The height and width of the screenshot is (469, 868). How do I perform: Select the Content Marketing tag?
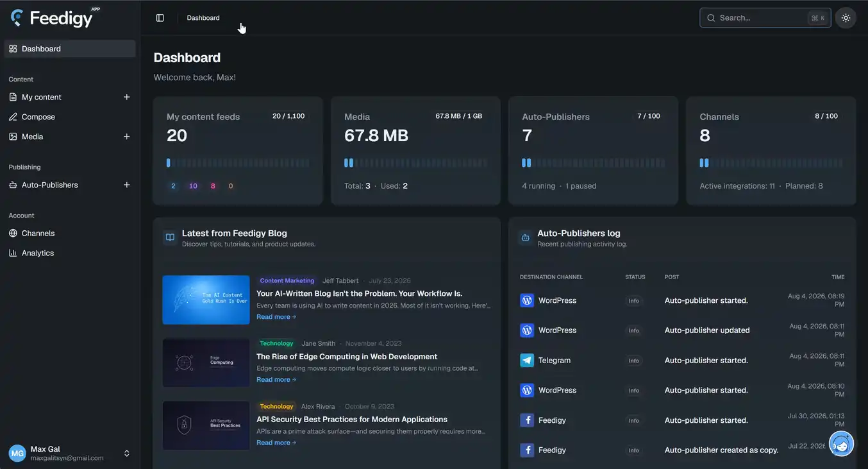coord(287,280)
